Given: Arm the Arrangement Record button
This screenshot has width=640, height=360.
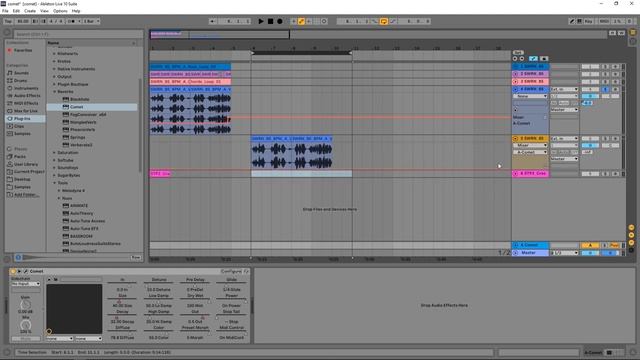Looking at the screenshot, I should pos(280,21).
